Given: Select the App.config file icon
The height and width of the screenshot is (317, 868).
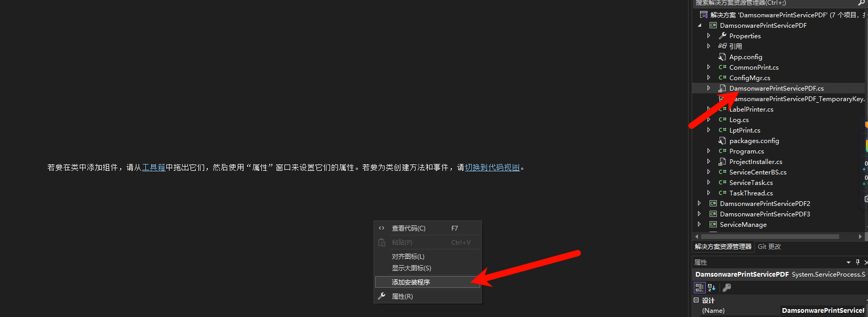Looking at the screenshot, I should pos(723,57).
